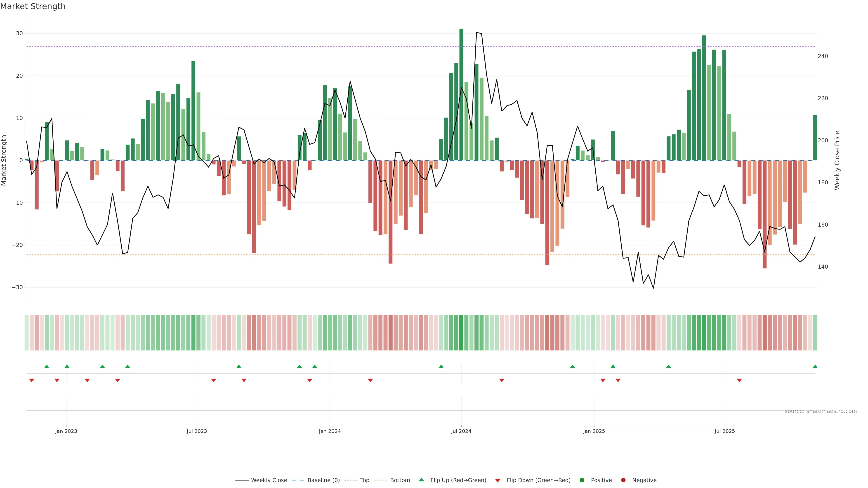Click the Negative red circle legend icon

(x=623, y=480)
